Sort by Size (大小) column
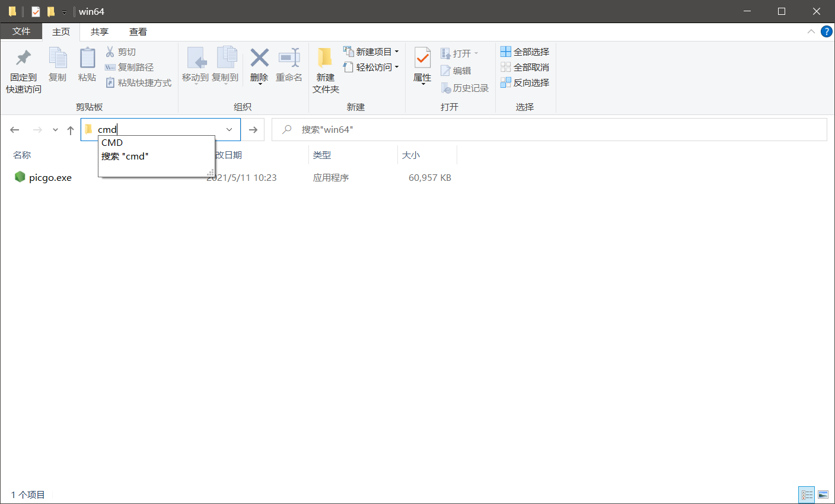 411,155
